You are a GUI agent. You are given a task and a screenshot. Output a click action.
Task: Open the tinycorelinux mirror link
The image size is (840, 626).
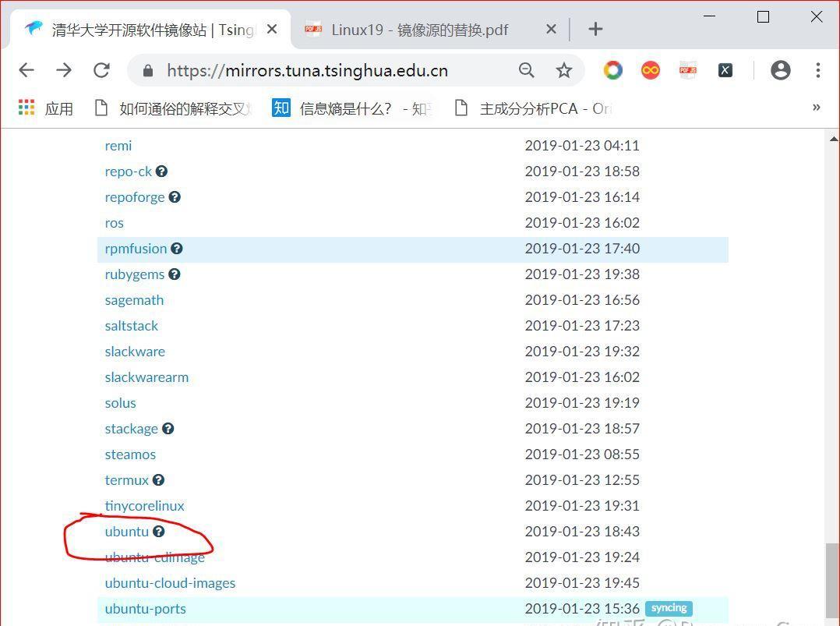pos(145,506)
